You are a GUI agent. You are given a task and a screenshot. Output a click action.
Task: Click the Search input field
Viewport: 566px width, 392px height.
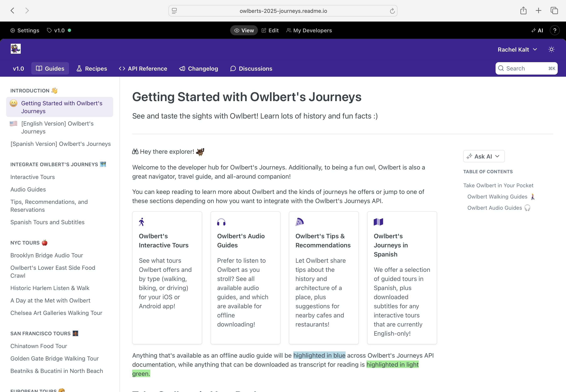click(x=526, y=69)
